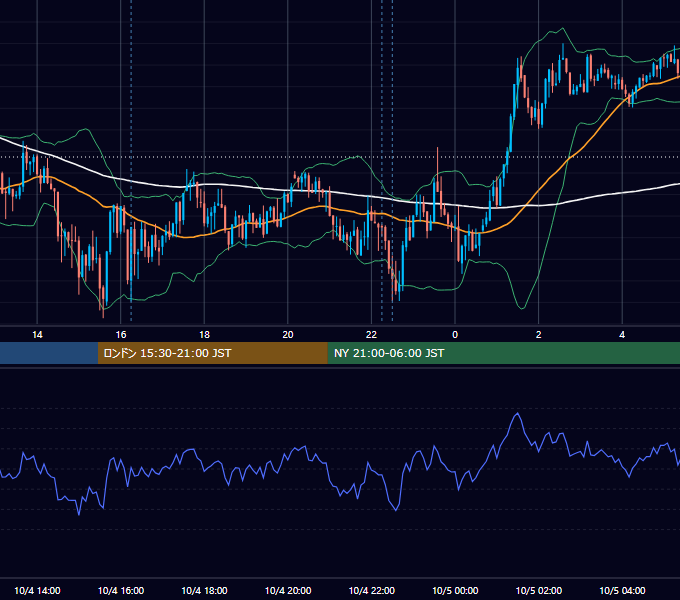This screenshot has width=680, height=600.
Task: Click the '10/4 18:00' date label
Action: (204, 590)
